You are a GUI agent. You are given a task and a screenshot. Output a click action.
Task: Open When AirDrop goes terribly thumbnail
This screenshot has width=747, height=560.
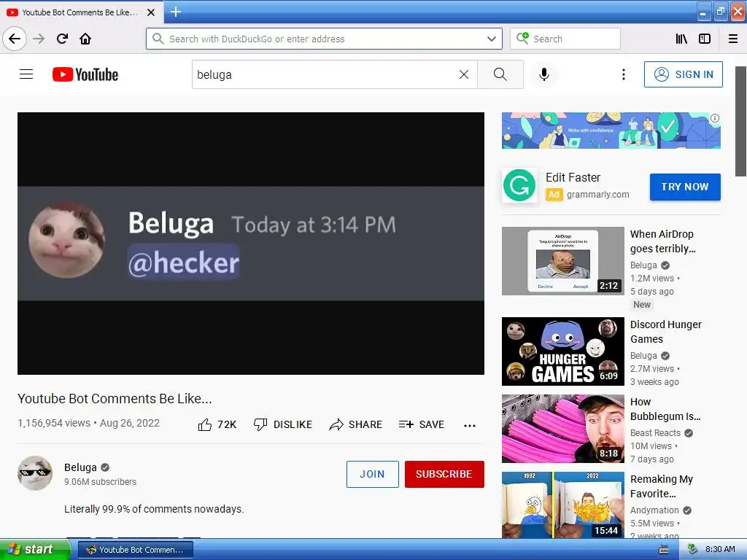click(x=563, y=261)
